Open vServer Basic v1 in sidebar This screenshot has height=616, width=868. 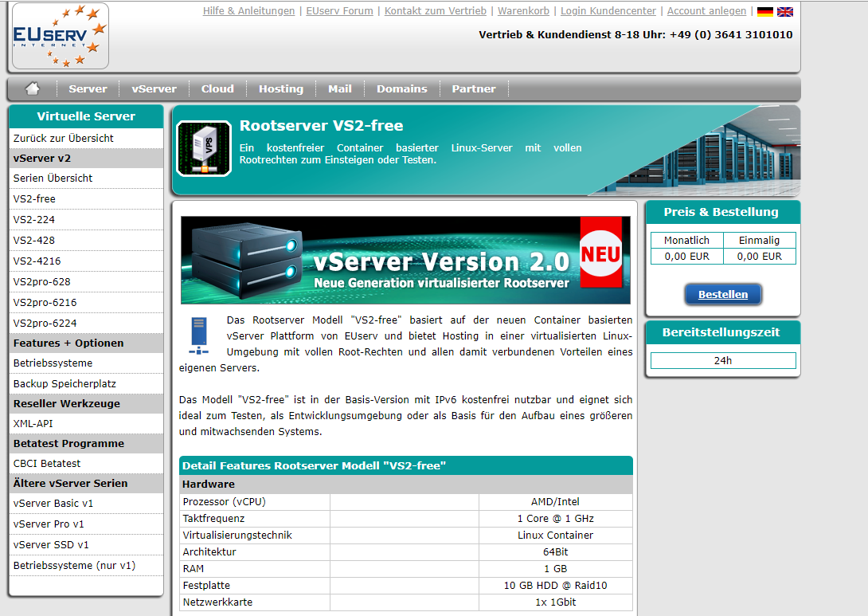(x=86, y=503)
